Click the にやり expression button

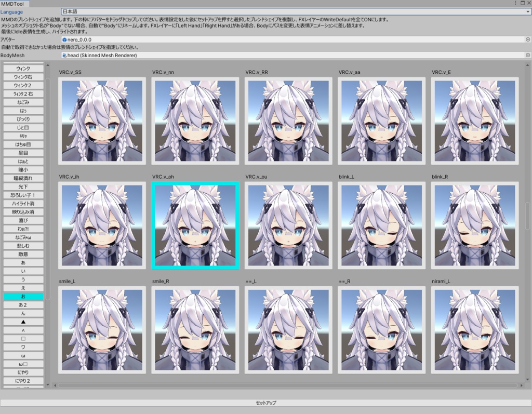(23, 372)
